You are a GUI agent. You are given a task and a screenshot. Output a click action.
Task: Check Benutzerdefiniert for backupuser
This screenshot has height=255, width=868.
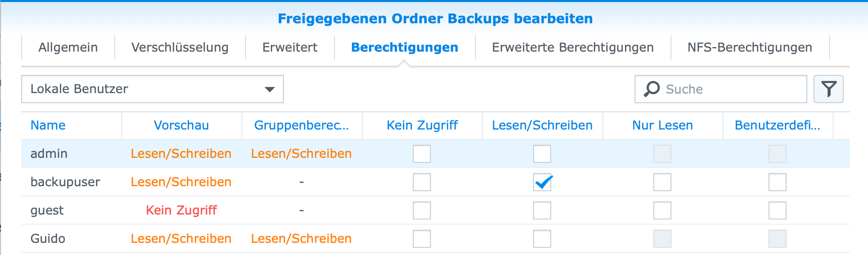pos(778,182)
